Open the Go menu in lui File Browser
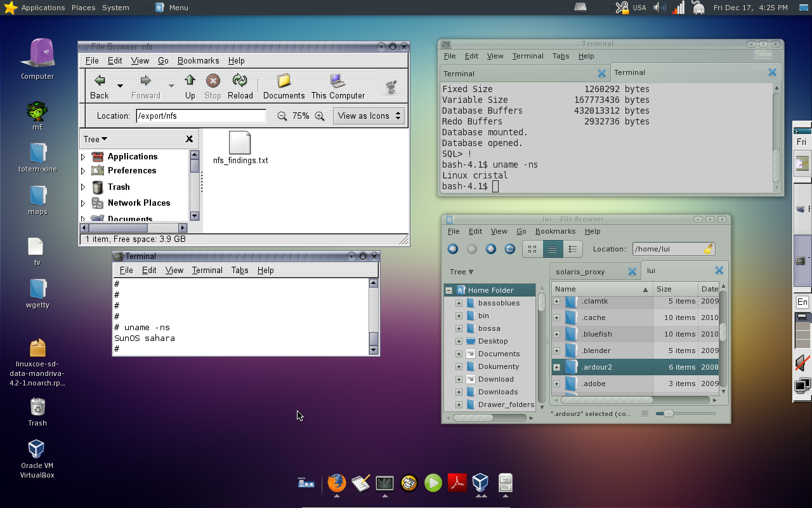This screenshot has width=812, height=508. [521, 231]
